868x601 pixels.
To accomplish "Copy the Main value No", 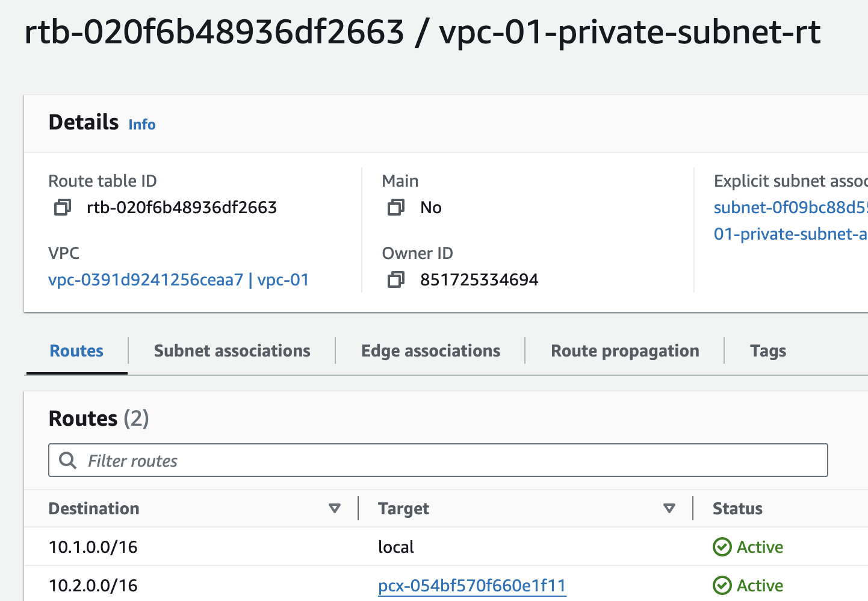I will (x=395, y=208).
